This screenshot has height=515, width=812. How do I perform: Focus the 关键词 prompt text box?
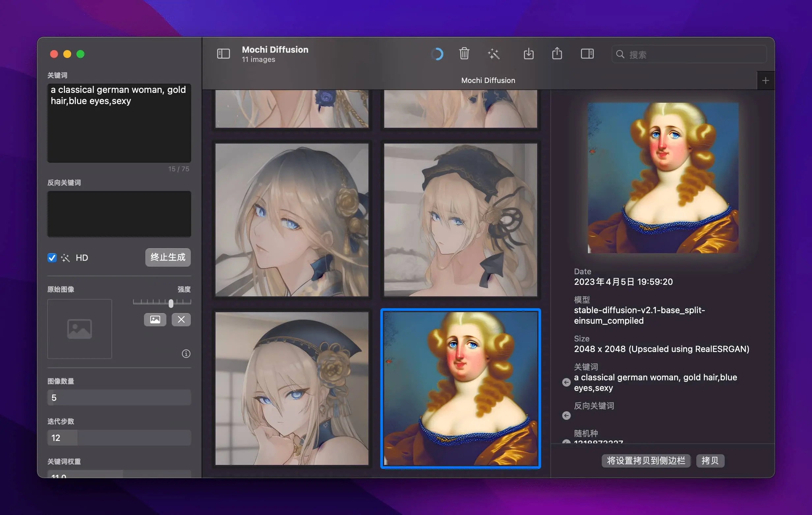(119, 123)
